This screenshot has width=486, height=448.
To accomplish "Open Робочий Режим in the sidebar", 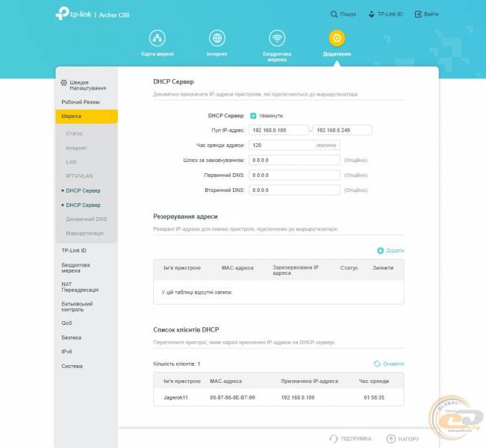I will point(81,102).
